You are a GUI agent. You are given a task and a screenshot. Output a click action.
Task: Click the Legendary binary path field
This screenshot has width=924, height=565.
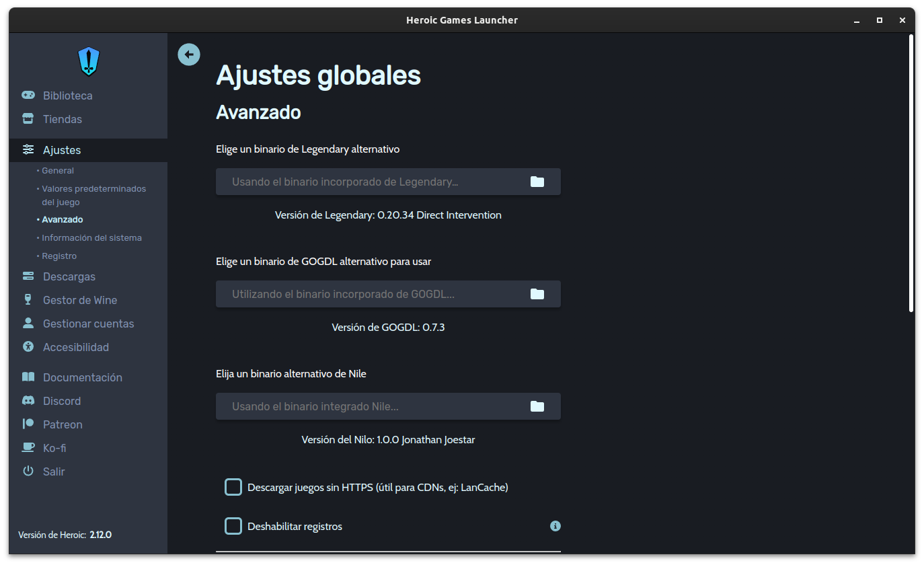370,182
